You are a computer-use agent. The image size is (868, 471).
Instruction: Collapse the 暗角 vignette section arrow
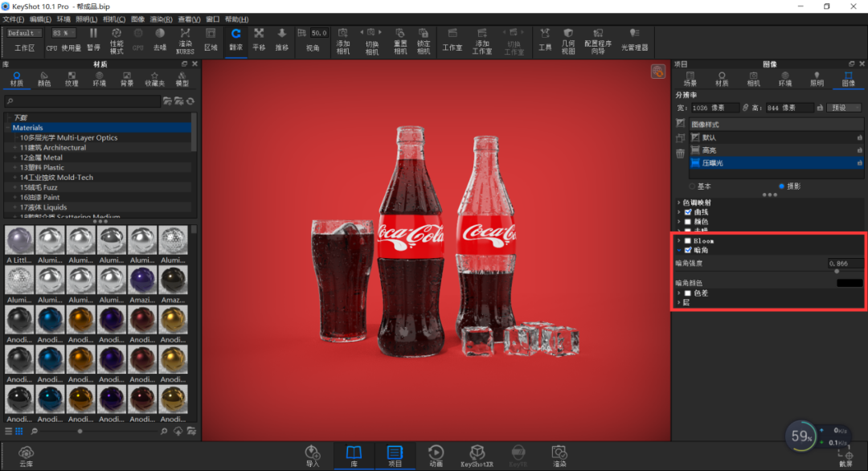679,250
